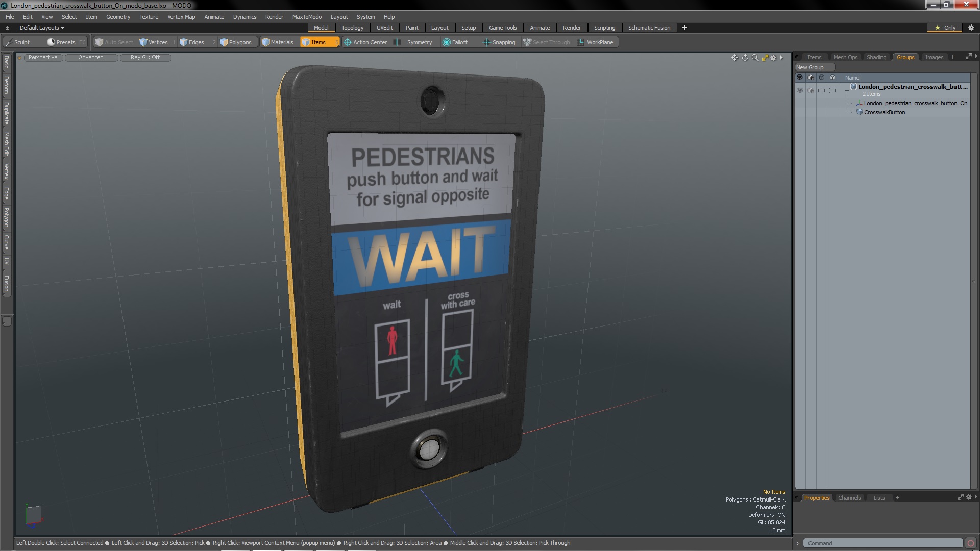Click the viewport pan/move icon
This screenshot has width=980, height=551.
[x=734, y=58]
